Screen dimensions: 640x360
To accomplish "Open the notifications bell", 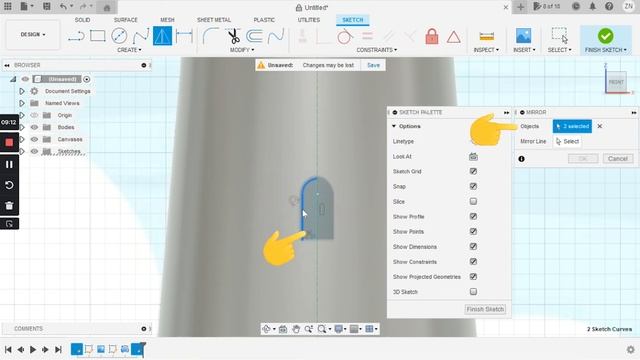I will [593, 7].
